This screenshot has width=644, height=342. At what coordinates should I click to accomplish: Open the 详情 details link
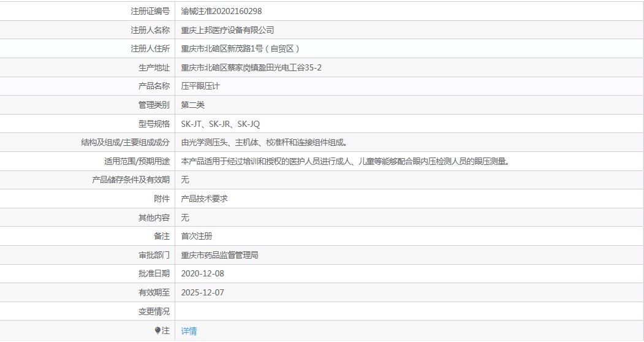189,331
